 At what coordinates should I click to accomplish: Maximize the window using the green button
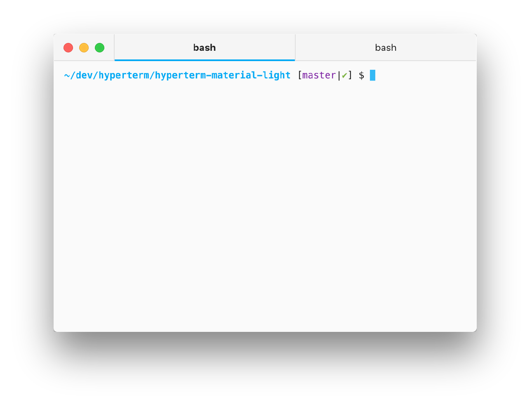point(100,48)
